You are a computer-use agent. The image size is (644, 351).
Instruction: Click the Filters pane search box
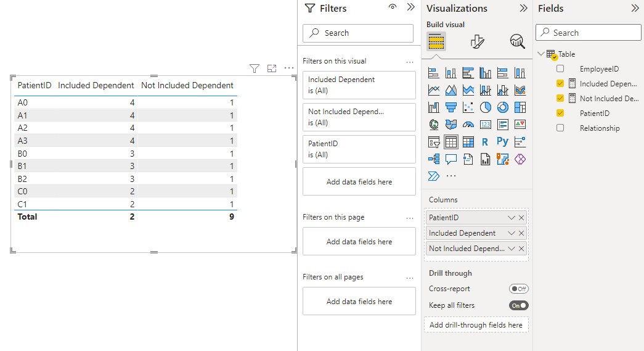(358, 33)
